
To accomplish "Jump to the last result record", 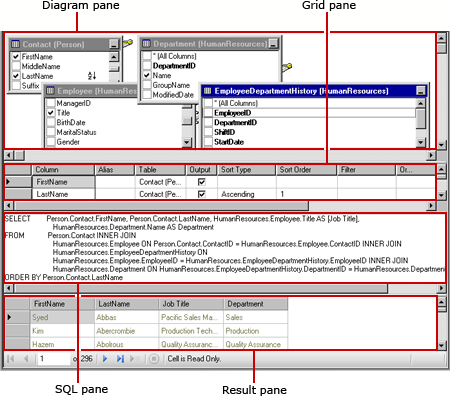I will pos(120,359).
